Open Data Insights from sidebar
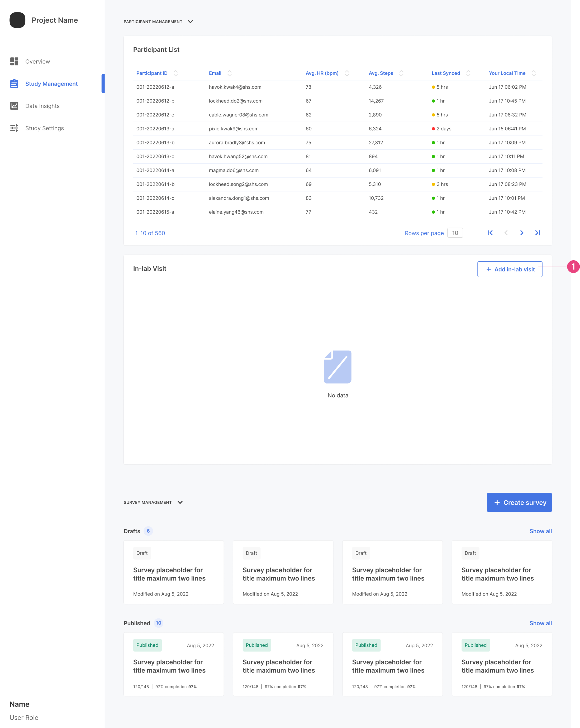 (x=42, y=106)
